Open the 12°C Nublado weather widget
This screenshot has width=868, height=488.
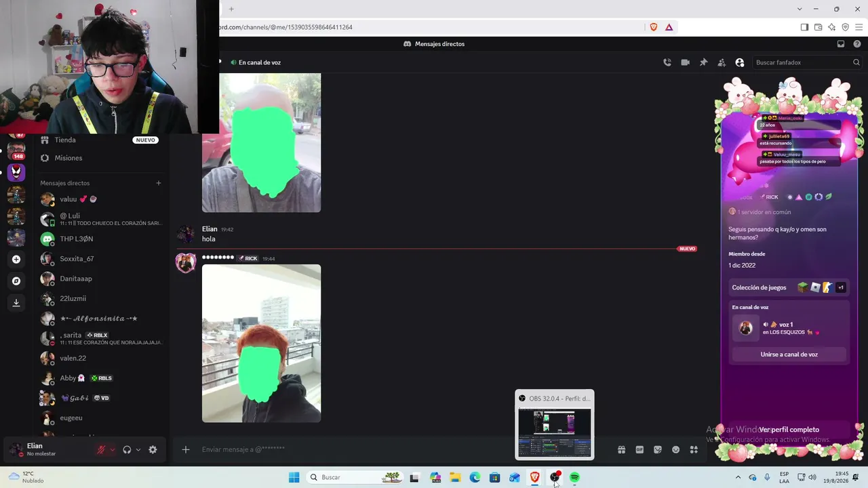(26, 477)
